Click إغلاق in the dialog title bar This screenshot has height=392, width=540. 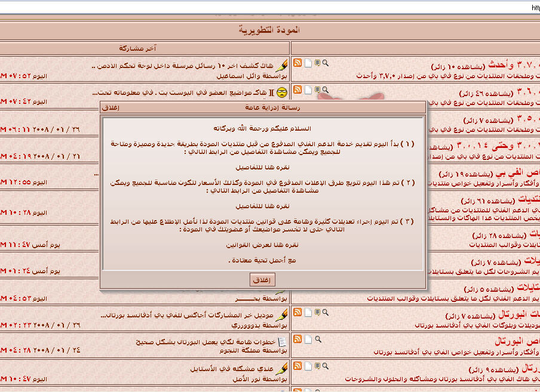(x=110, y=107)
